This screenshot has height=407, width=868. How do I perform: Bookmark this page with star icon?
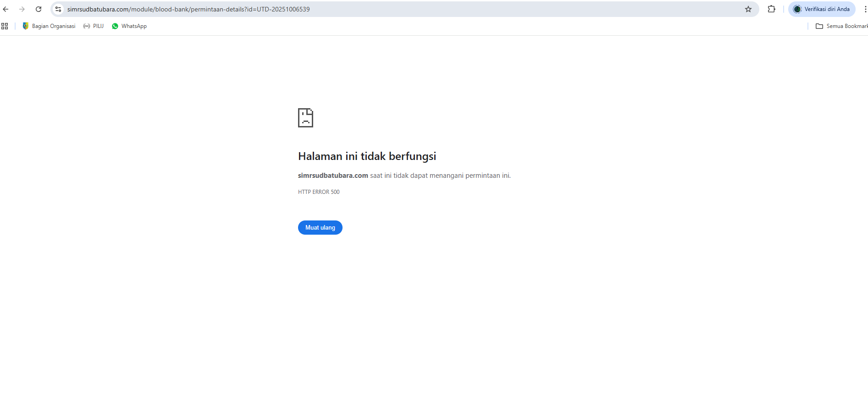coord(748,9)
